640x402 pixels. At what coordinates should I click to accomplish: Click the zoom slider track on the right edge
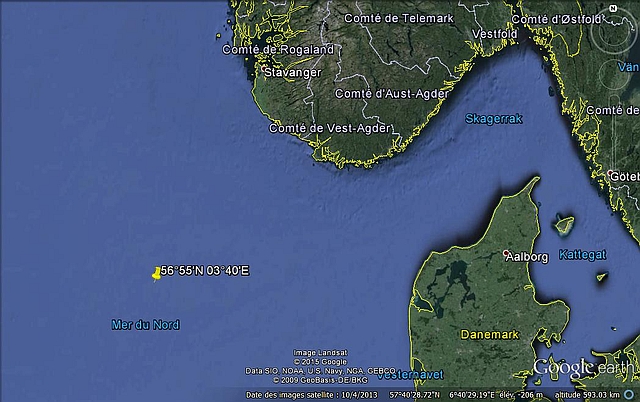[616, 131]
